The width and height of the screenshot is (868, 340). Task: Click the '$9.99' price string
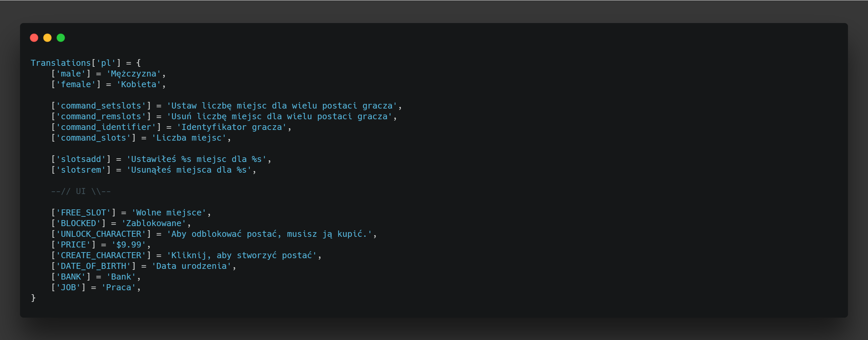pos(129,244)
